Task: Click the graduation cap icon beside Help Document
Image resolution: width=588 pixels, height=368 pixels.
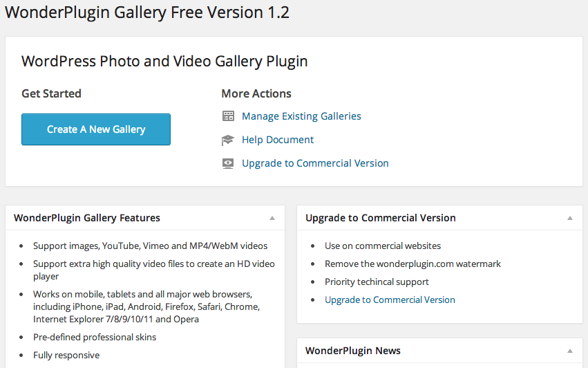Action: pyautogui.click(x=228, y=140)
